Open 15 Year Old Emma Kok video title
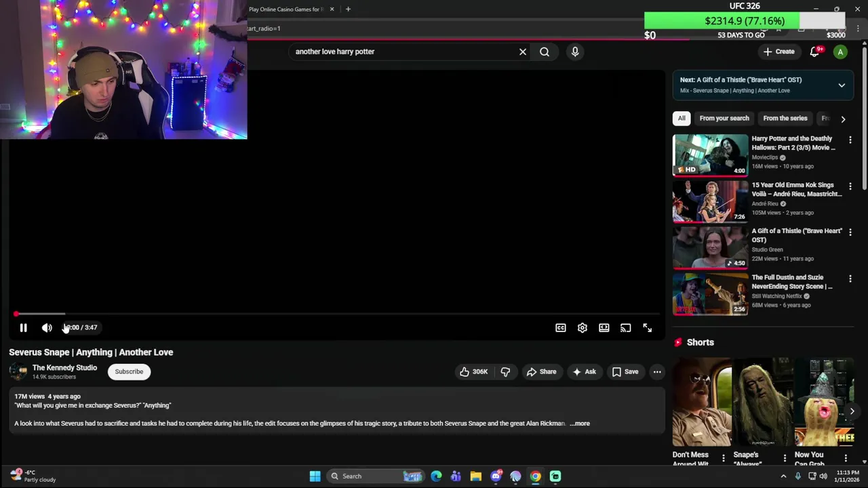This screenshot has width=868, height=488. point(797,189)
